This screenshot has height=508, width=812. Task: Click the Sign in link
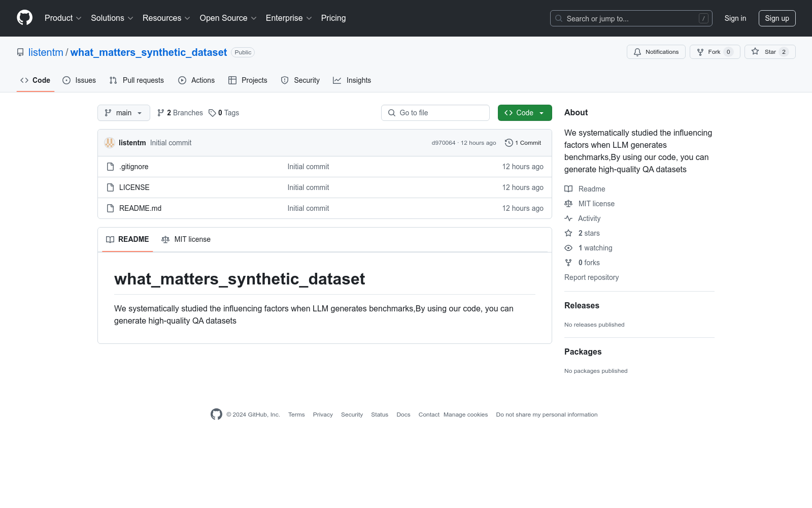click(735, 18)
